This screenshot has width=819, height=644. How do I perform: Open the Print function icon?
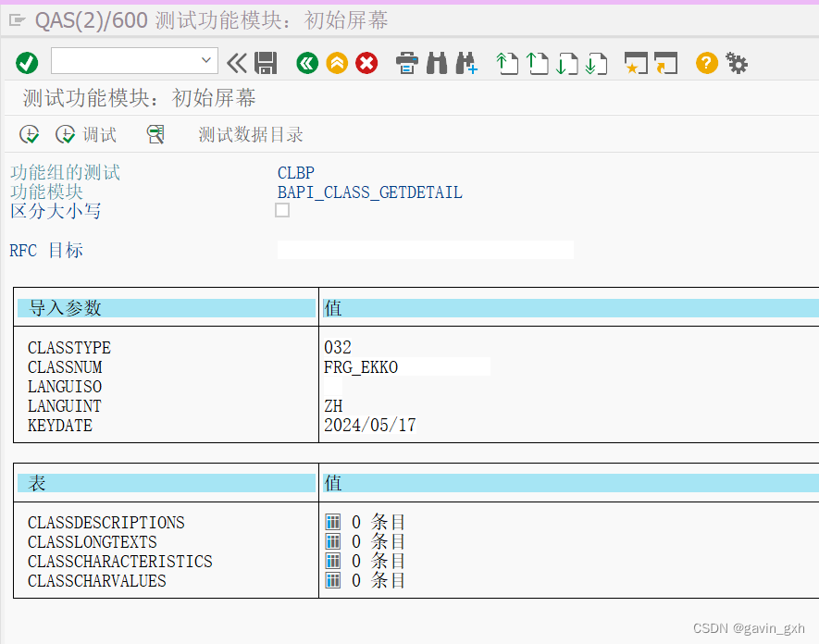[407, 63]
